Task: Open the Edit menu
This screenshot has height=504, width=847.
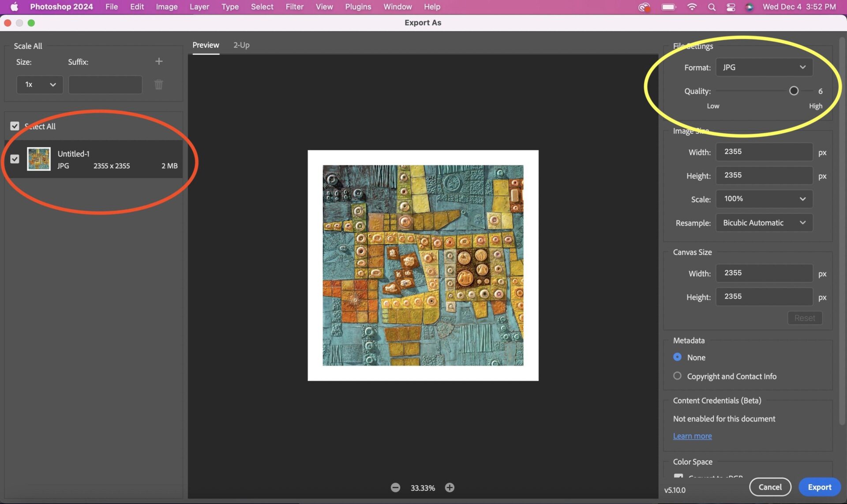Action: coord(137,7)
